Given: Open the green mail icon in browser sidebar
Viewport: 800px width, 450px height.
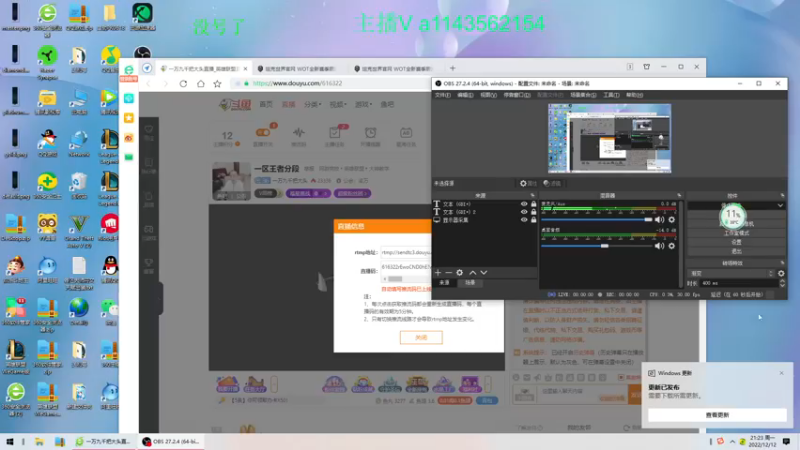Looking at the screenshot, I should 129,157.
